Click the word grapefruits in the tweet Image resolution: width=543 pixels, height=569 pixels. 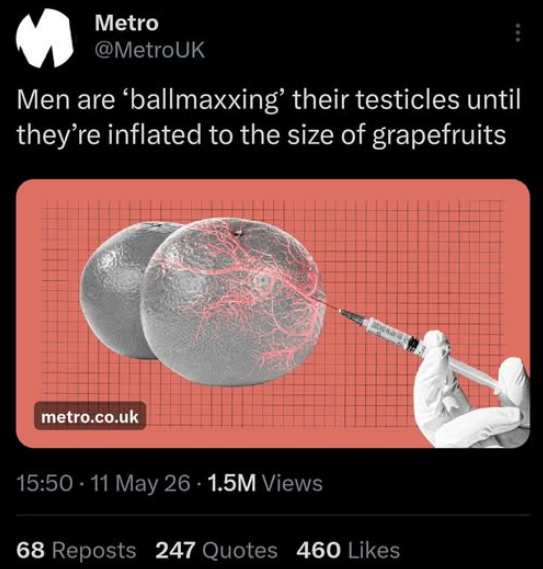click(439, 135)
